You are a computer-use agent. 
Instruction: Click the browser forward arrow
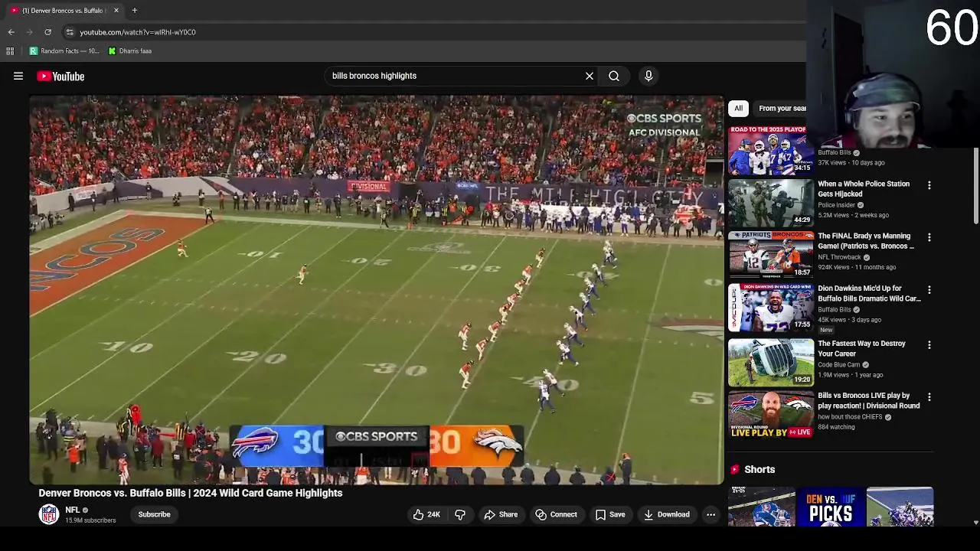pos(29,32)
